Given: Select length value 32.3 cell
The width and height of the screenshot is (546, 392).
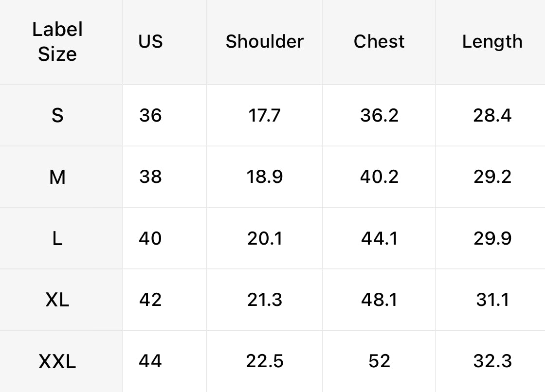Looking at the screenshot, I should pyautogui.click(x=492, y=361).
